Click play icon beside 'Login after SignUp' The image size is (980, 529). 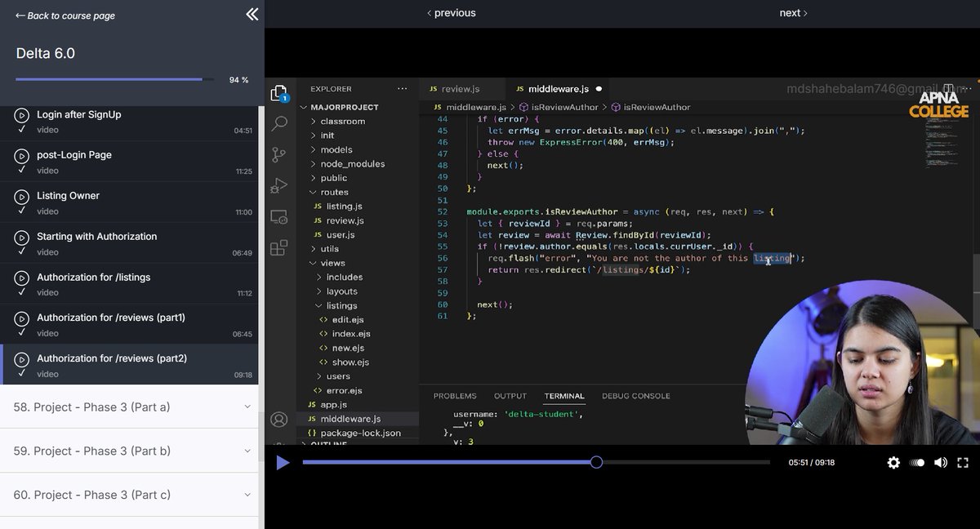(22, 116)
